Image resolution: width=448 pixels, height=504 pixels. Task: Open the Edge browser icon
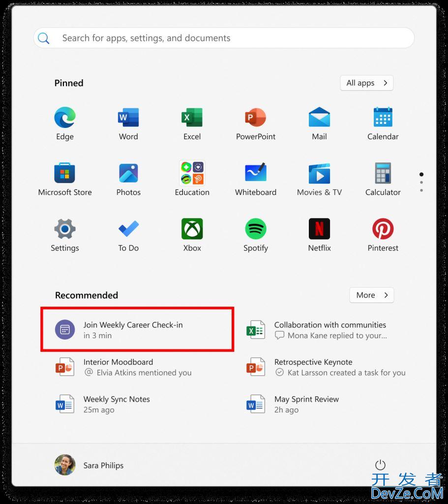[65, 118]
